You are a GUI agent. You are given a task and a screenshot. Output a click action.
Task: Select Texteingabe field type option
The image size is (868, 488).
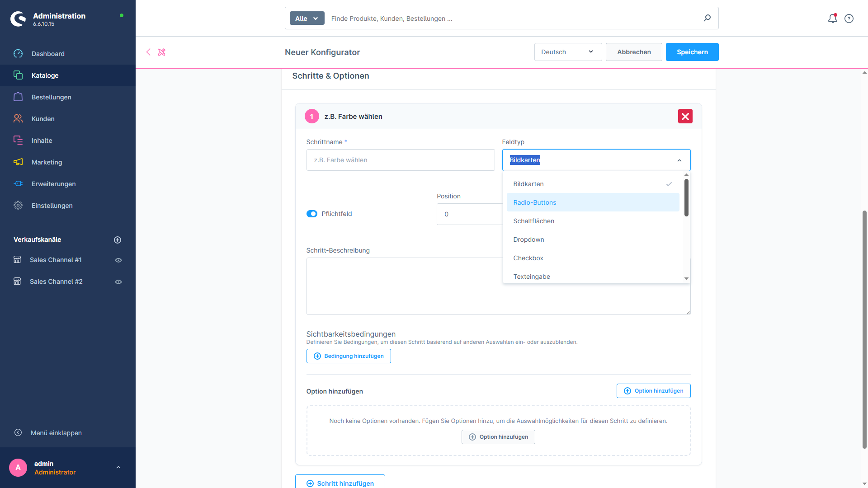[593, 276]
